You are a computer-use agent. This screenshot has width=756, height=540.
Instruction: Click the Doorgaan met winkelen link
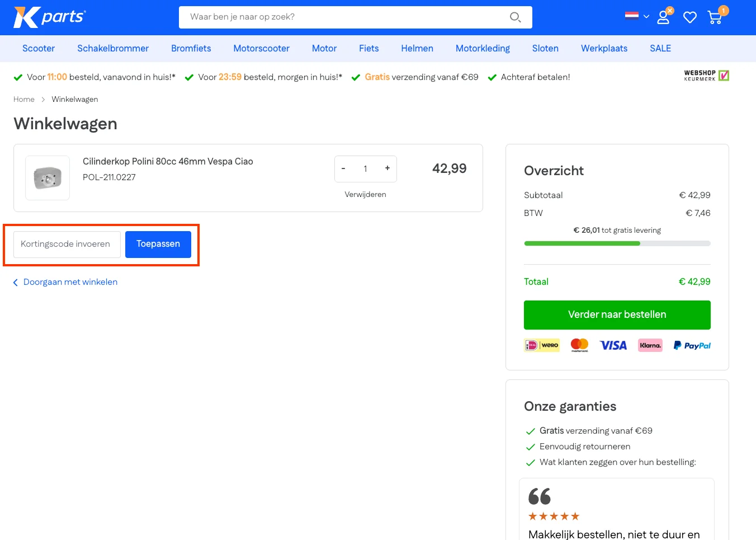point(70,282)
